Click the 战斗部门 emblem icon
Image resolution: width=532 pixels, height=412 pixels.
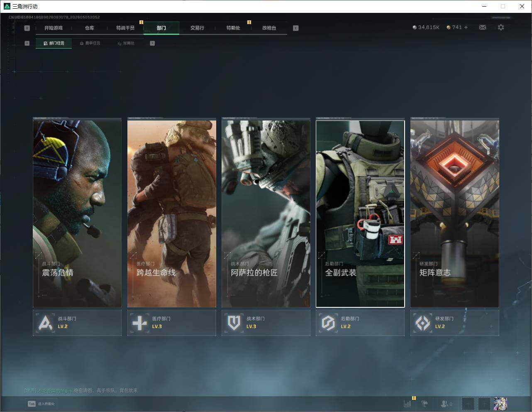tap(45, 323)
